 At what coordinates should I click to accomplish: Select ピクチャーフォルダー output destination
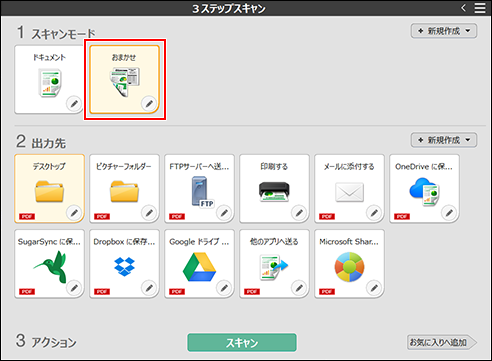(124, 188)
